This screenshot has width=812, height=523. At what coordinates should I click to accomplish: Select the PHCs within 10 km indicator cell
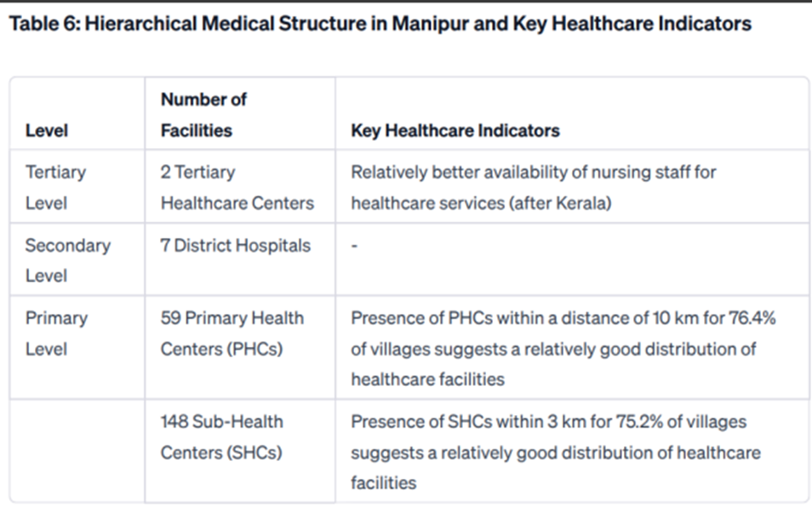point(563,349)
